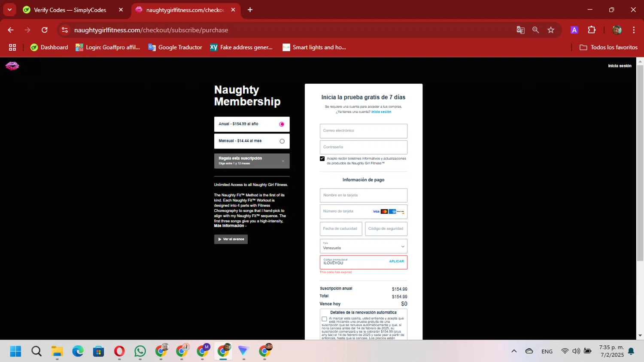Go back with the browser back arrow
This screenshot has height=362, width=644.
pyautogui.click(x=11, y=30)
